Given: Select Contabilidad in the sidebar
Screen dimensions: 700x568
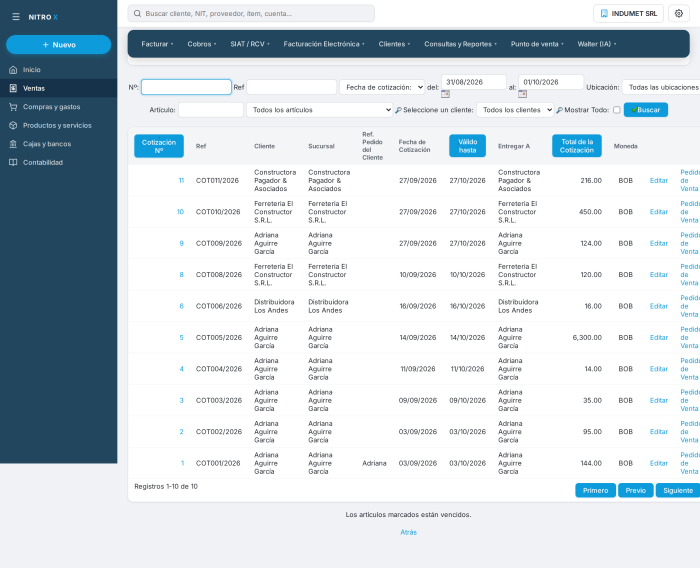Looking at the screenshot, I should pos(58,163).
